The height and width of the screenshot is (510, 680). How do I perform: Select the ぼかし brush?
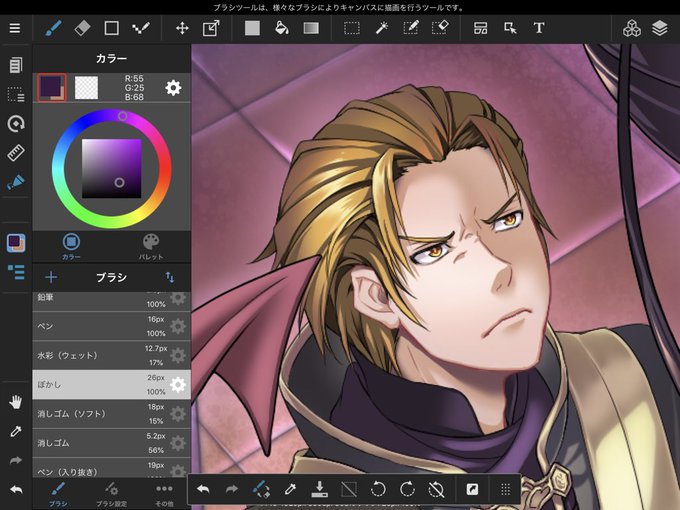click(x=111, y=385)
